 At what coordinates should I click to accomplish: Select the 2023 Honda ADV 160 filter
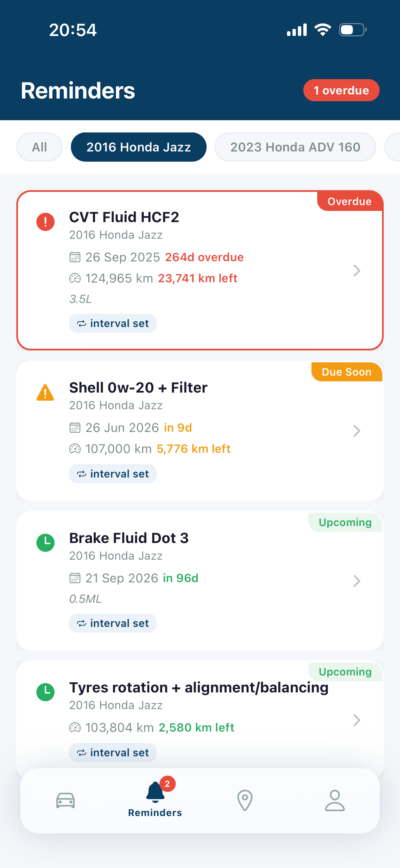(295, 147)
